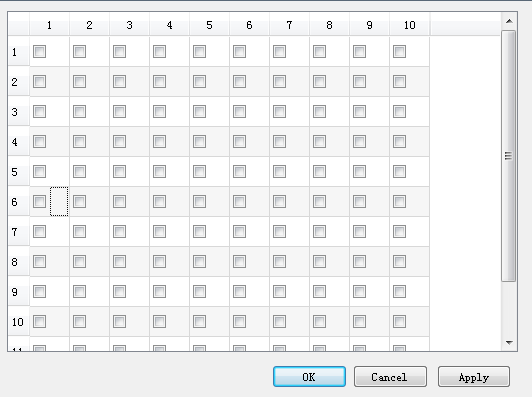
Task: Check the box at row 5, column 8
Action: [x=319, y=172]
